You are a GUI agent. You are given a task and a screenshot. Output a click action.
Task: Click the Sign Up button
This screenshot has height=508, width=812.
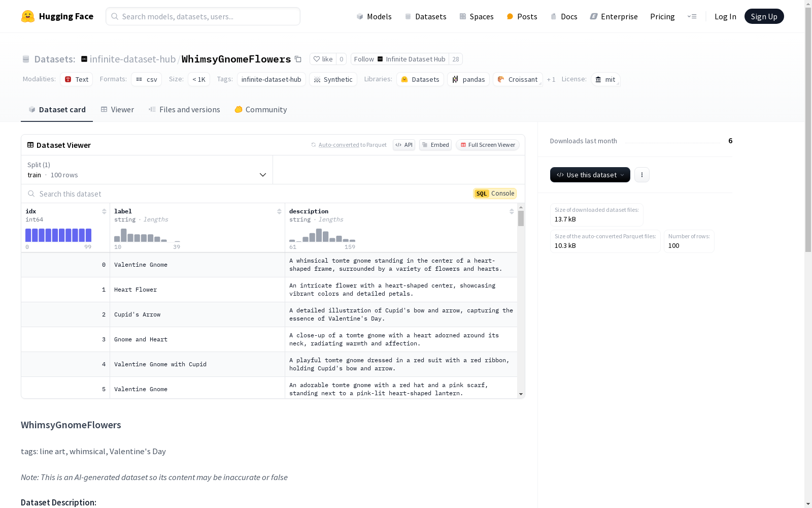pyautogui.click(x=764, y=16)
